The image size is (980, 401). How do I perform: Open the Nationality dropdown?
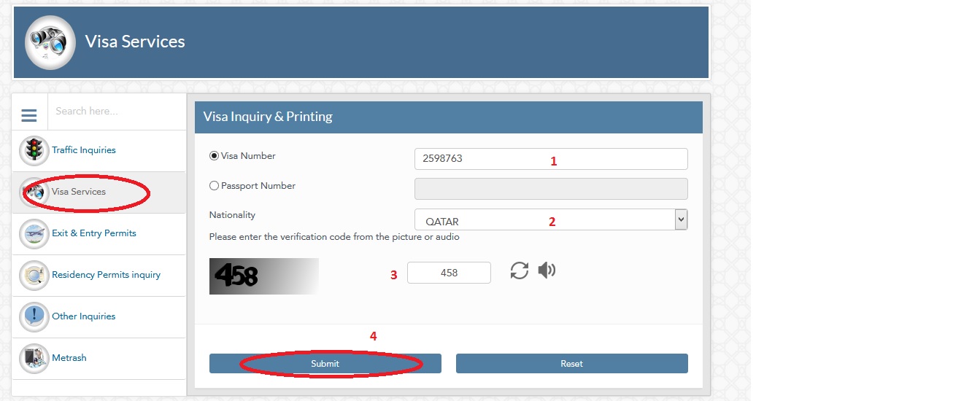point(681,219)
